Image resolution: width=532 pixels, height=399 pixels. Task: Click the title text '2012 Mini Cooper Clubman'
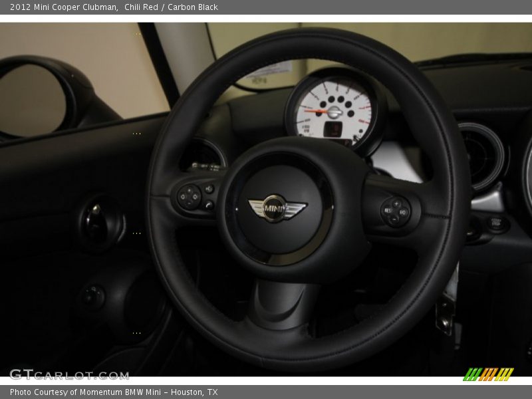point(64,7)
